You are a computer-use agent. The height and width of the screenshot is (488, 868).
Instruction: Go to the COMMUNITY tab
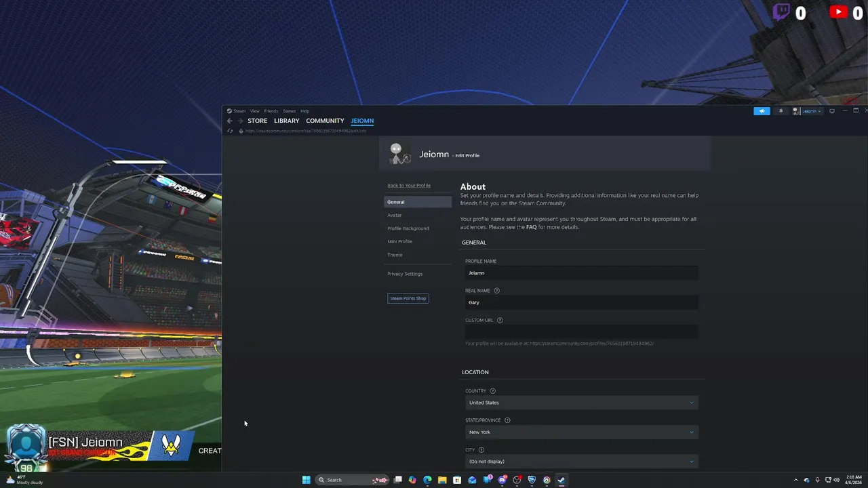325,121
